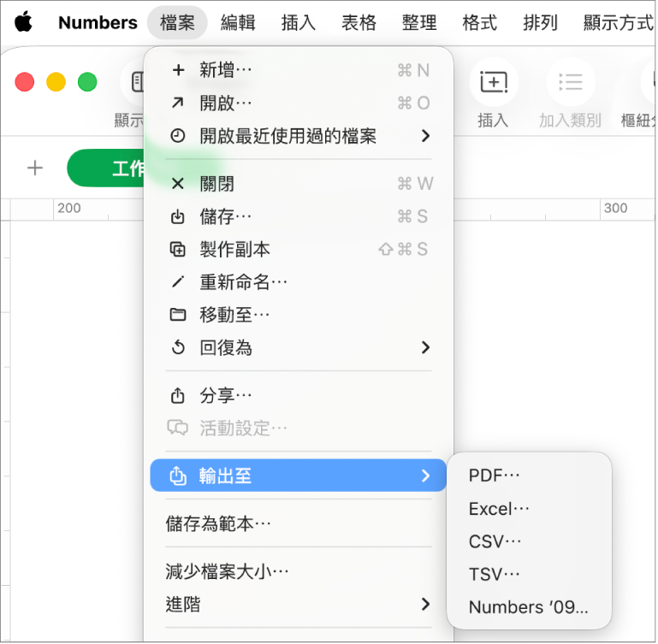Open the Numbers app menu

click(98, 22)
